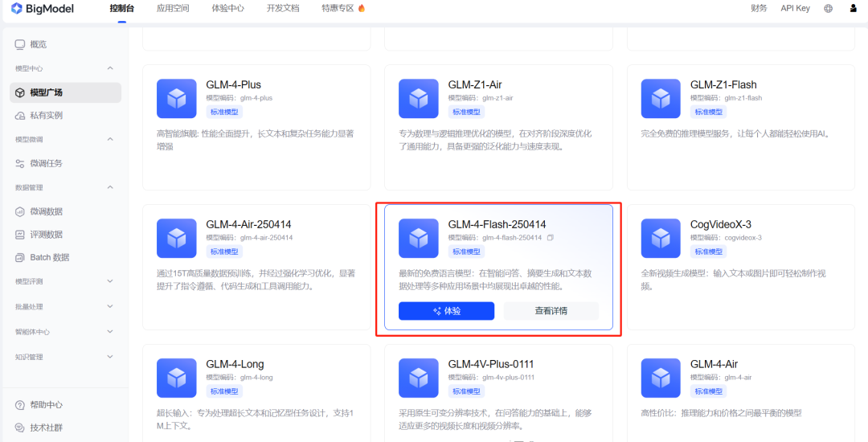Open the 开发文档 tab
The image size is (868, 442).
tap(283, 8)
